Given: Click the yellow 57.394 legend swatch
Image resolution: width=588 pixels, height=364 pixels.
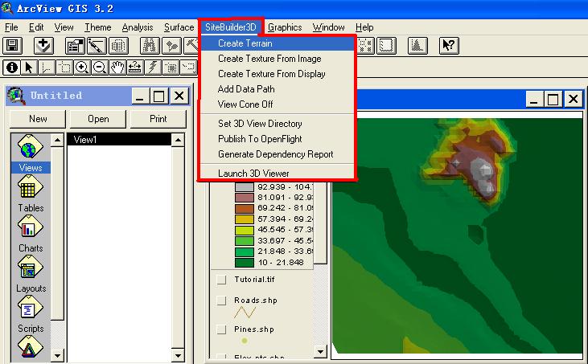Looking at the screenshot, I should (x=245, y=219).
